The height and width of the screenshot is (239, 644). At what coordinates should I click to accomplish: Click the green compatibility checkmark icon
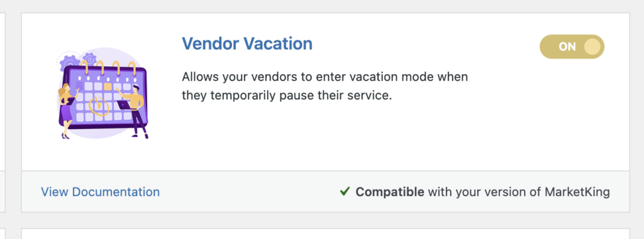pos(345,191)
